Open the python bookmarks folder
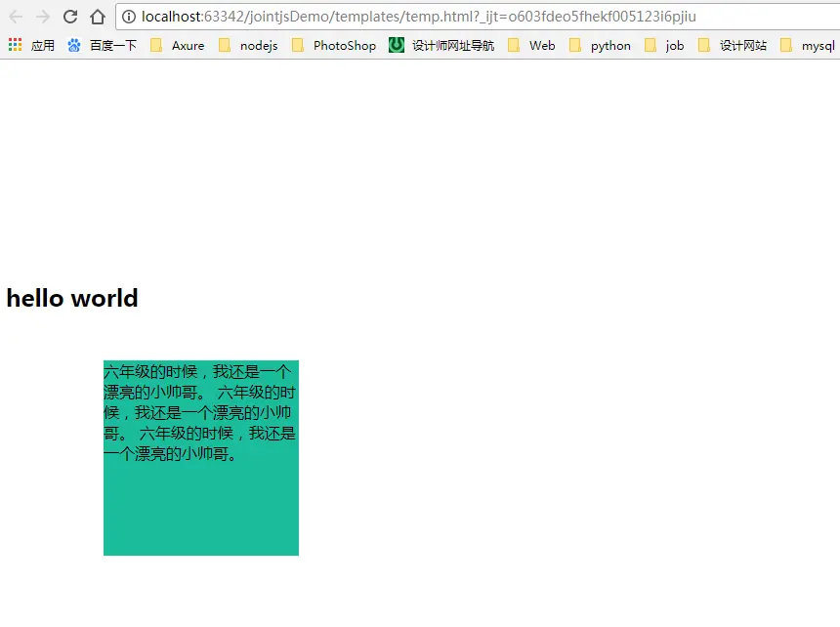 (600, 46)
